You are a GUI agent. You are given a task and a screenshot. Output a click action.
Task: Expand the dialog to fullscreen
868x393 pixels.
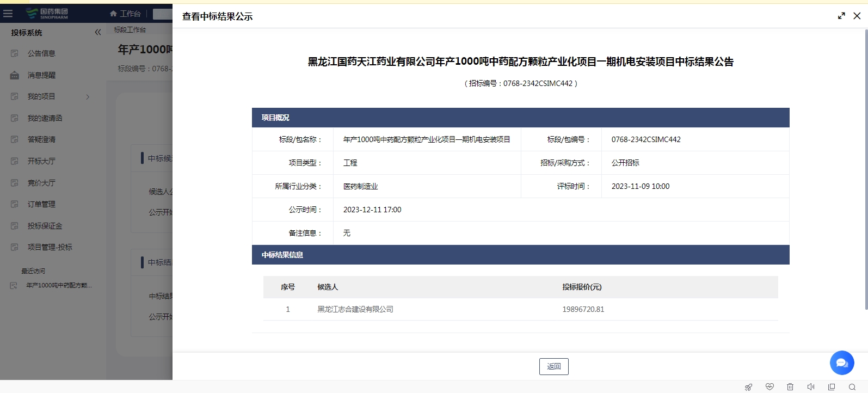[x=841, y=16]
